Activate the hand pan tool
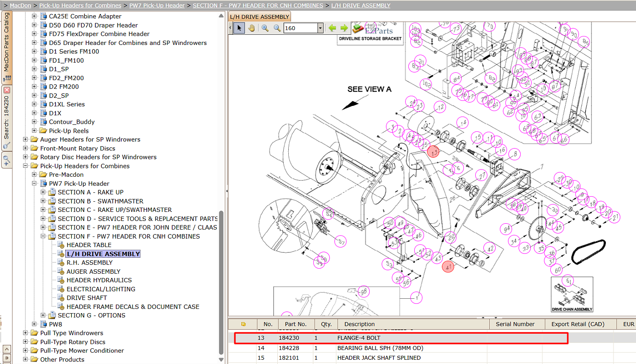This screenshot has width=636, height=364. pos(251,28)
